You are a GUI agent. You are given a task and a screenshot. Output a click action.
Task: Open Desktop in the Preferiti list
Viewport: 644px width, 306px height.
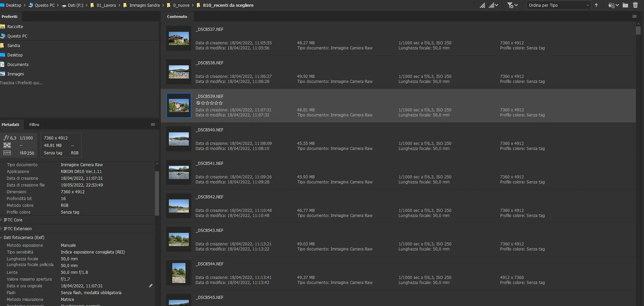[x=15, y=55]
